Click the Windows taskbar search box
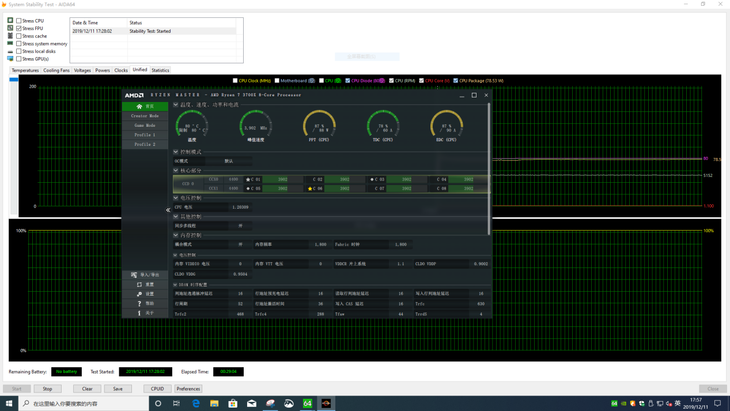The width and height of the screenshot is (730, 411). (x=83, y=403)
